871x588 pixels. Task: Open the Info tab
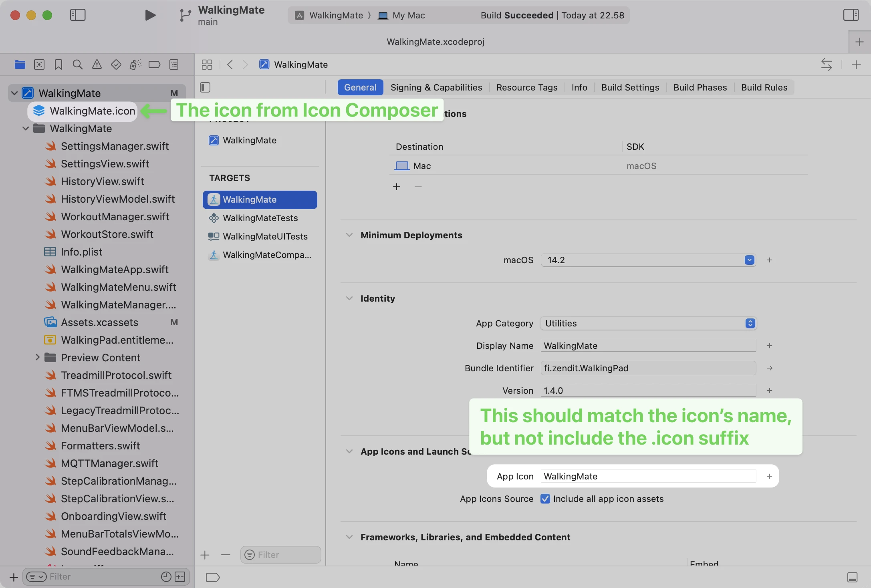[579, 87]
